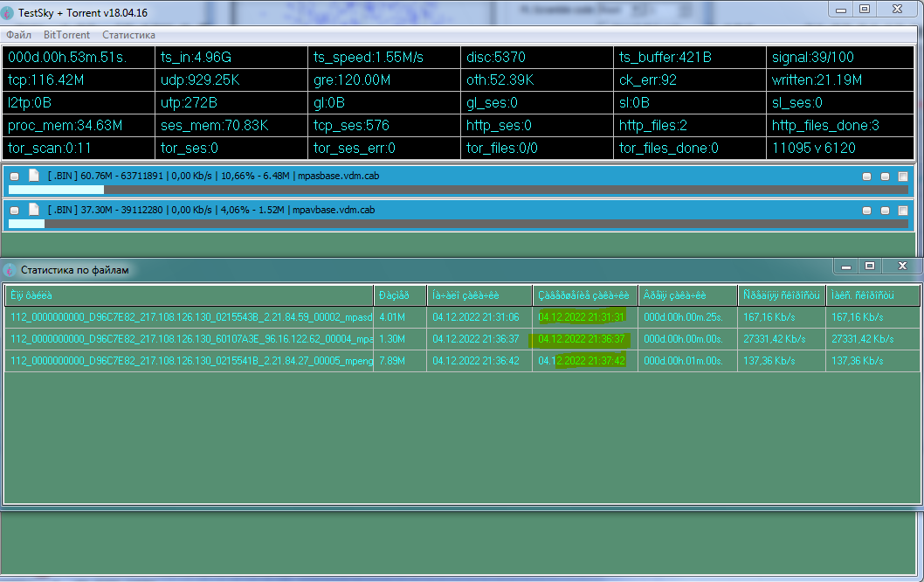Open the Файл menu
The height and width of the screenshot is (582, 924).
(18, 35)
